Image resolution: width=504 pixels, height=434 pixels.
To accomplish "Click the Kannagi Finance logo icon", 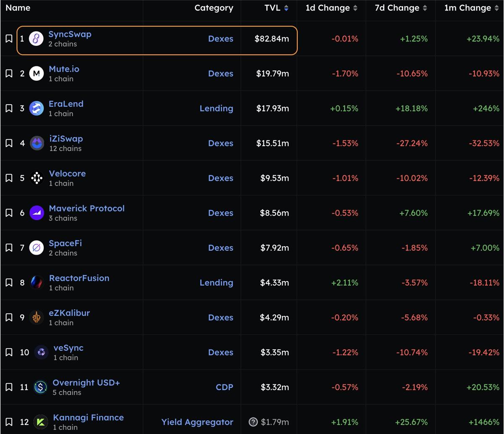I will (41, 422).
